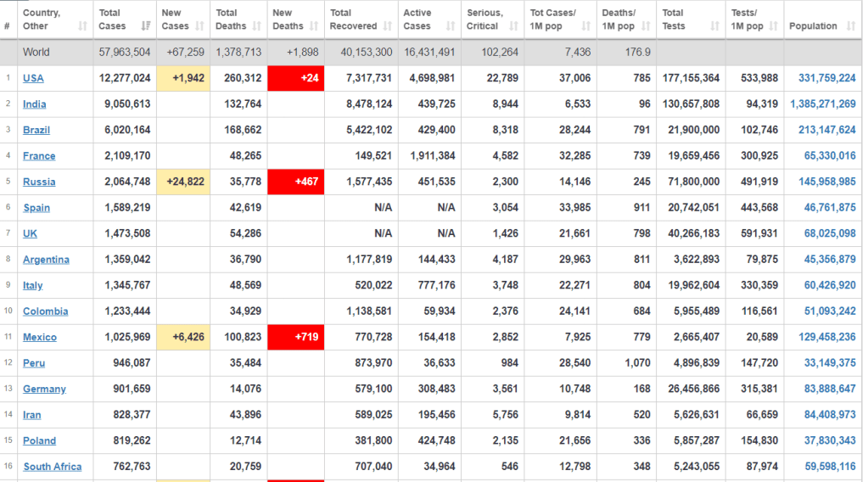Click the Country, Other sort arrows
Screen dimensions: 868x482
tap(82, 26)
